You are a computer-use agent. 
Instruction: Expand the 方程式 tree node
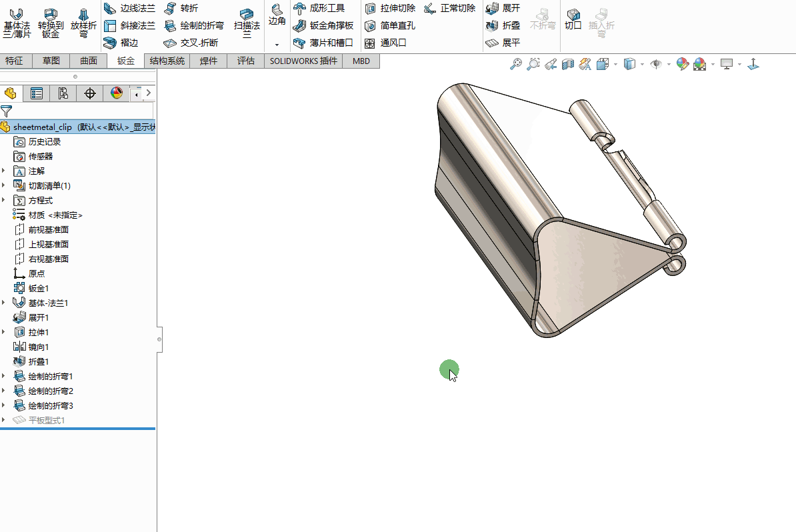(x=3, y=201)
